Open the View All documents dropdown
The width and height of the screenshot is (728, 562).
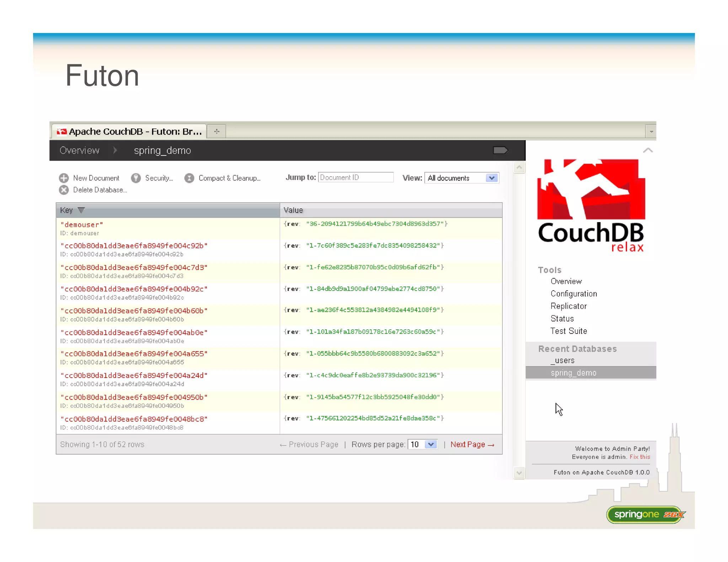(492, 178)
